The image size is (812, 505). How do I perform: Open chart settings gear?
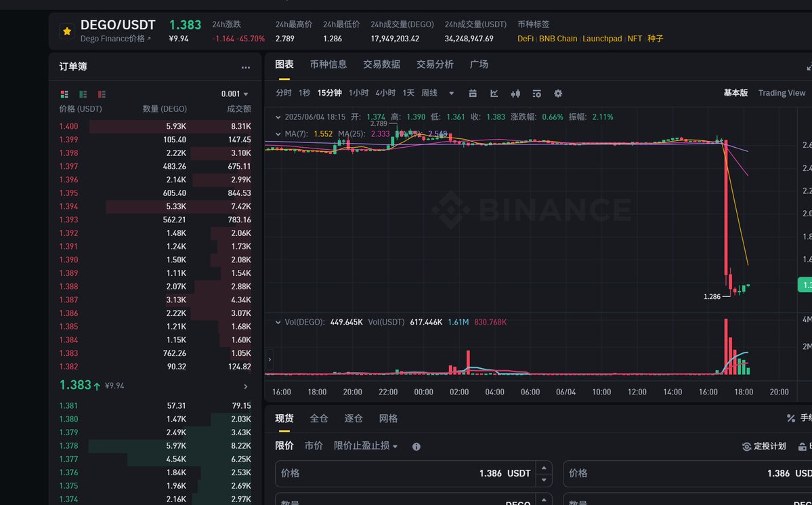[558, 94]
